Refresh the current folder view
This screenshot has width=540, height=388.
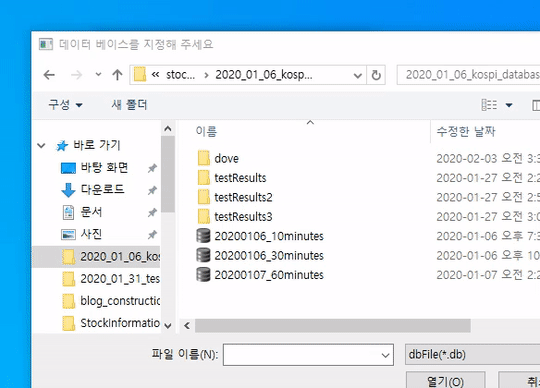point(376,75)
